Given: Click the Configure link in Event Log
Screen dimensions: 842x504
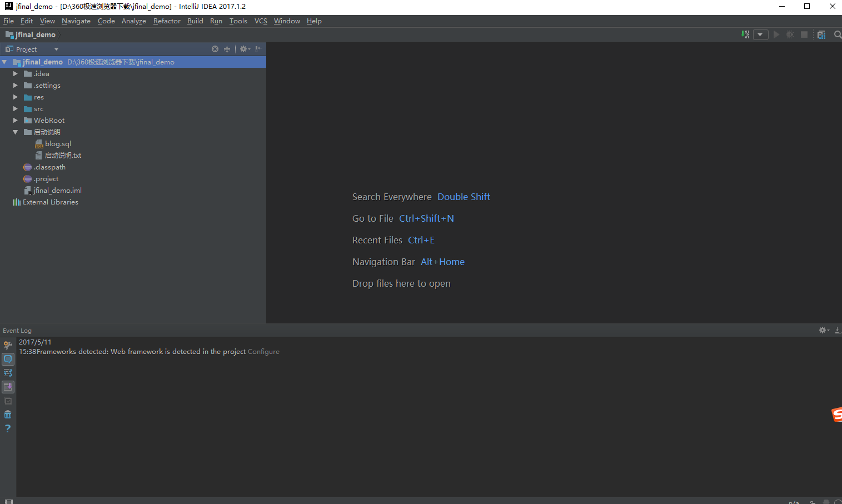Looking at the screenshot, I should pos(263,352).
